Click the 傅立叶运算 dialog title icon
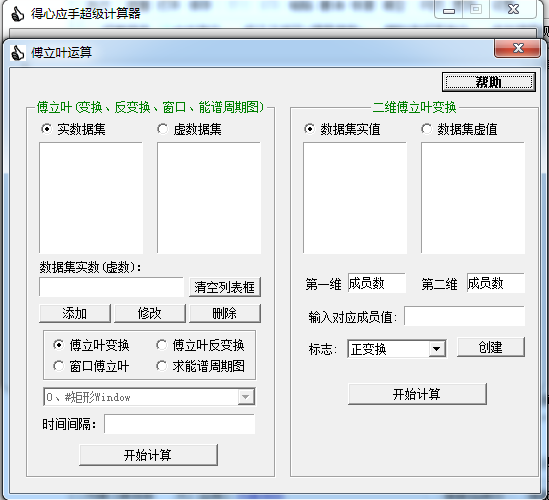Image resolution: width=549 pixels, height=500 pixels. (x=18, y=53)
